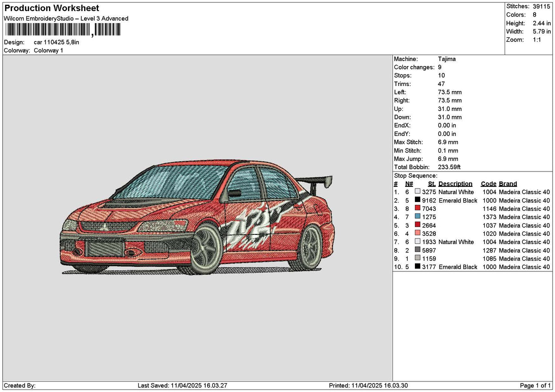Click the Max Jump value 6.9 mm

448,159
